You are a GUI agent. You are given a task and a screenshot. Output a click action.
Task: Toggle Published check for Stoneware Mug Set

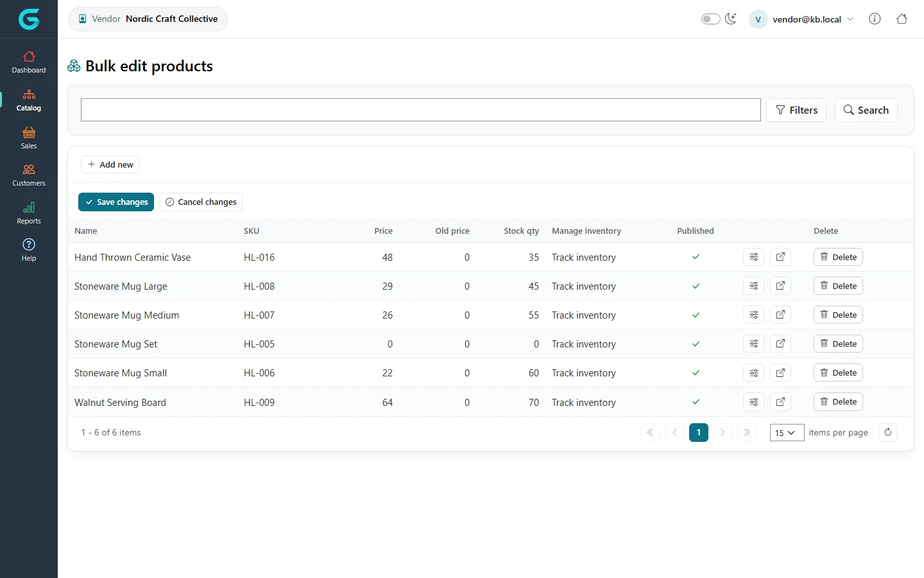[696, 344]
